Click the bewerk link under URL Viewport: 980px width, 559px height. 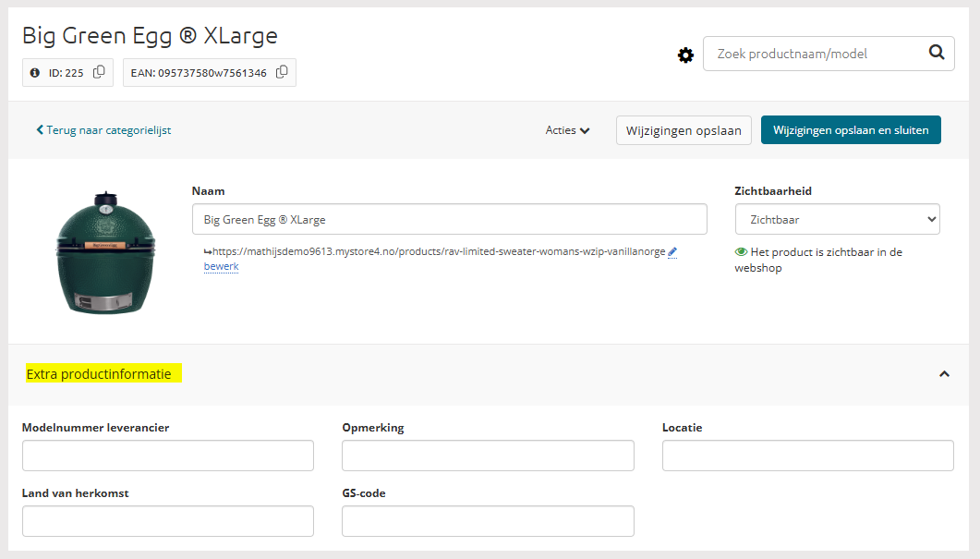222,266
